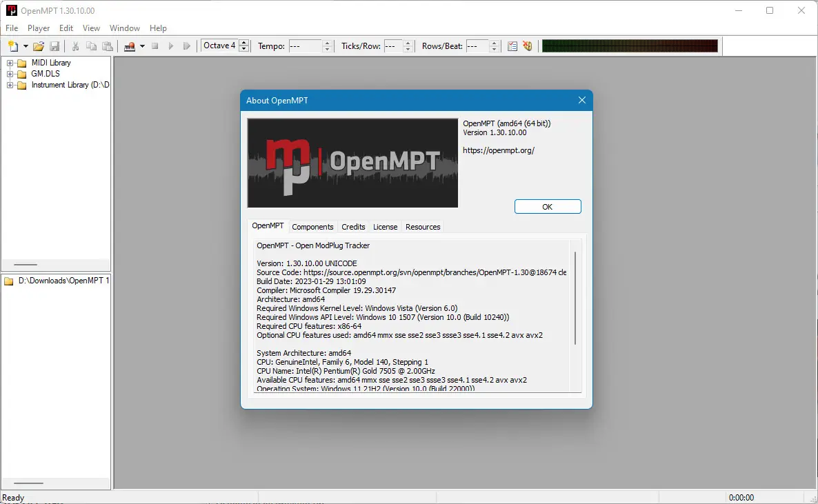818x504 pixels.
Task: Close the About OpenMPT dialog with X
Action: pyautogui.click(x=581, y=100)
